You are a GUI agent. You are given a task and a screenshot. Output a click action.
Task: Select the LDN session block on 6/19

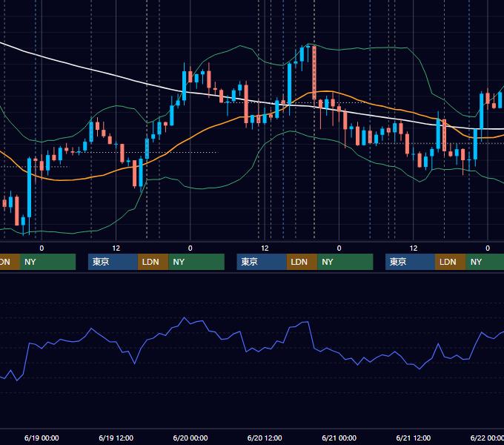click(153, 262)
